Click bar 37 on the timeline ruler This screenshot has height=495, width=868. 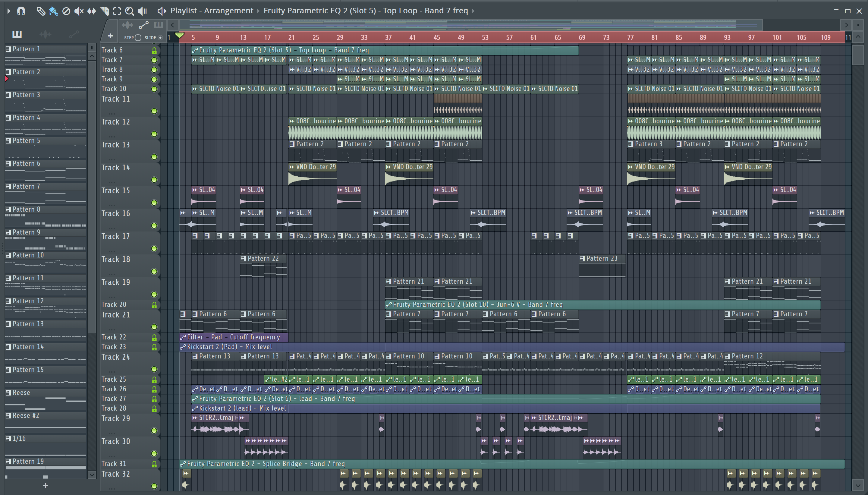388,37
